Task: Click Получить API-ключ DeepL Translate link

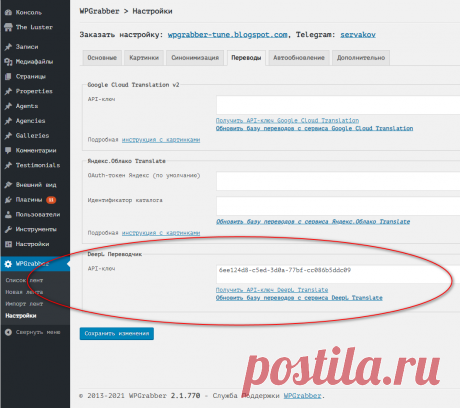Action: (272, 290)
